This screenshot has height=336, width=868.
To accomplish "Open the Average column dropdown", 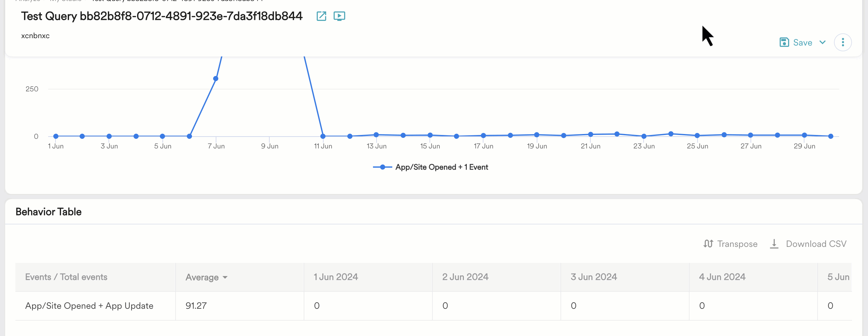I will click(225, 277).
